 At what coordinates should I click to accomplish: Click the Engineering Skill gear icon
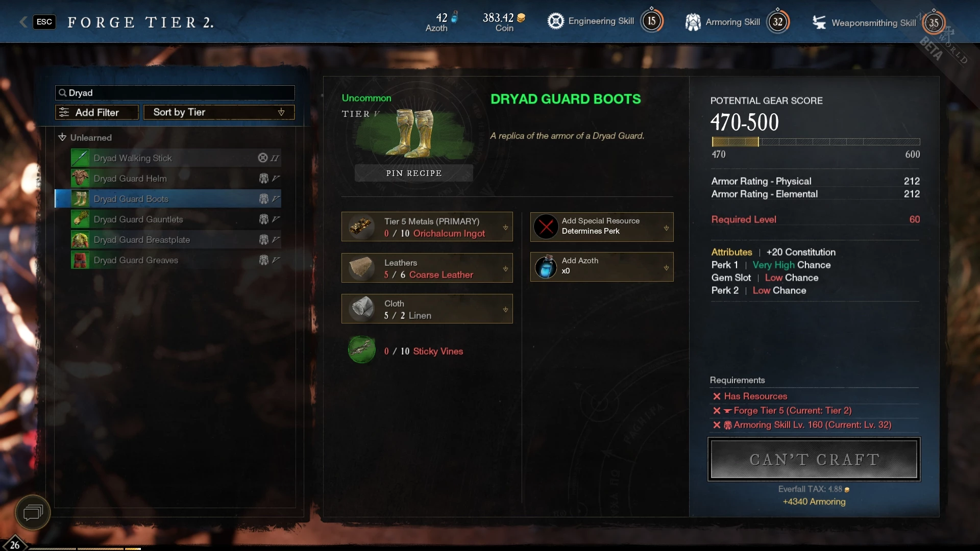(x=555, y=21)
